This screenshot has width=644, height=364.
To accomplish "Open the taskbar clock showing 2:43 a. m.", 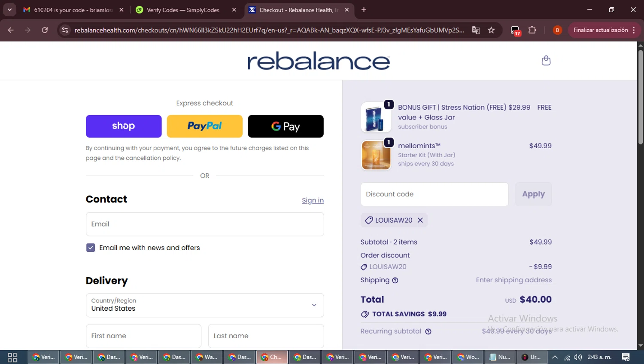I will pos(599,357).
